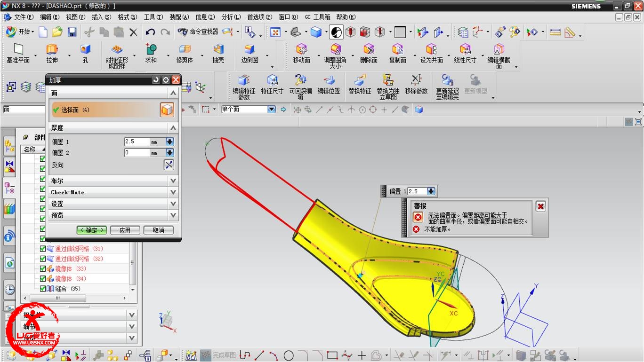Click the 反向 reverse direction button
This screenshot has width=644, height=362.
(169, 165)
